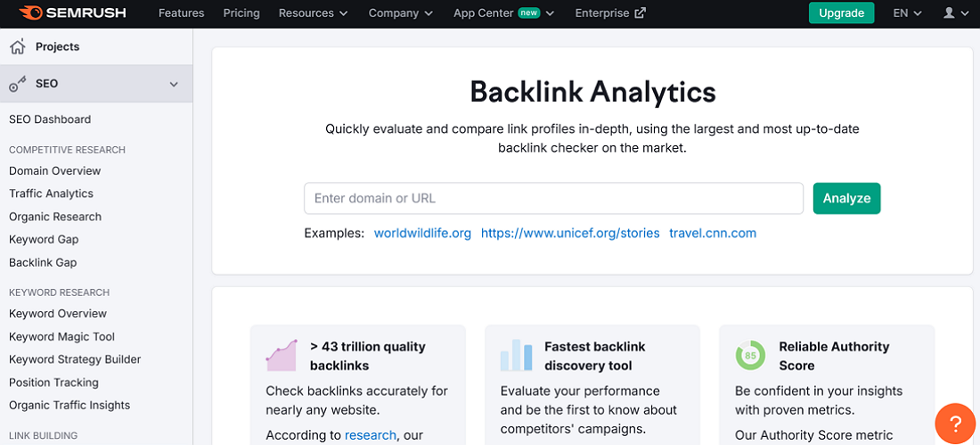This screenshot has height=445, width=980.
Task: Click the '> 43 trillion quality backlinks' heading
Action: point(367,356)
